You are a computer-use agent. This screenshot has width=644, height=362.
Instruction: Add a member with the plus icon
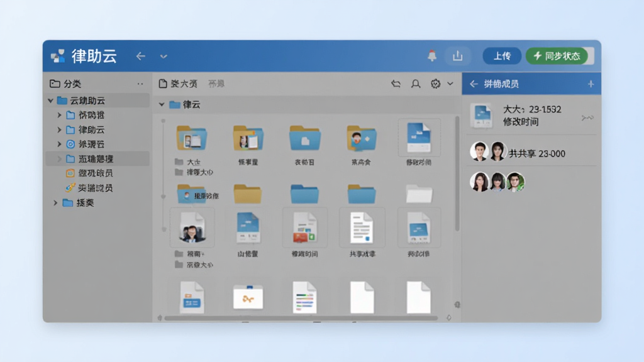click(x=591, y=84)
